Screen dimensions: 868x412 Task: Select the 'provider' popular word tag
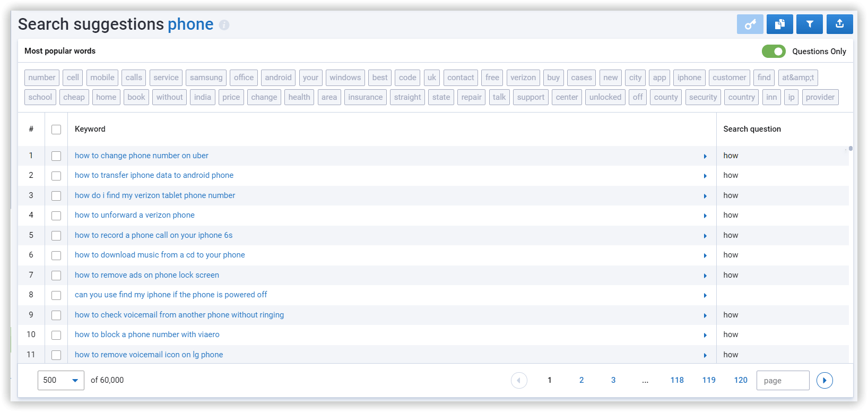(x=820, y=97)
